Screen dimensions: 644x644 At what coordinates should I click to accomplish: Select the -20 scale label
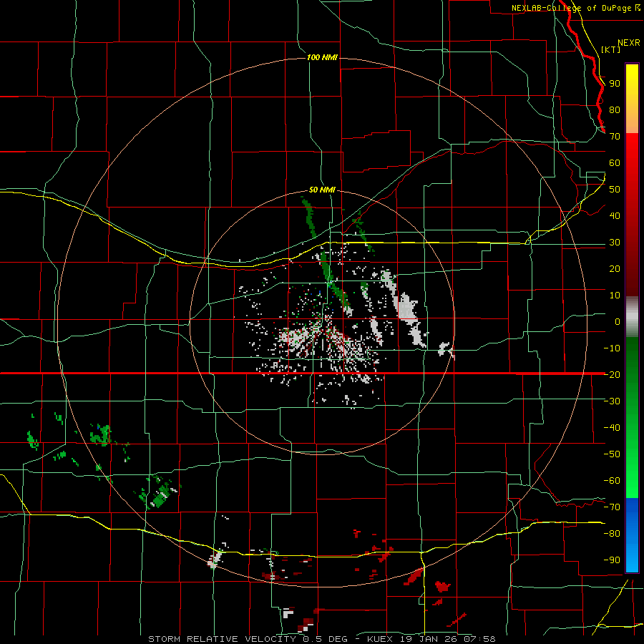612,374
